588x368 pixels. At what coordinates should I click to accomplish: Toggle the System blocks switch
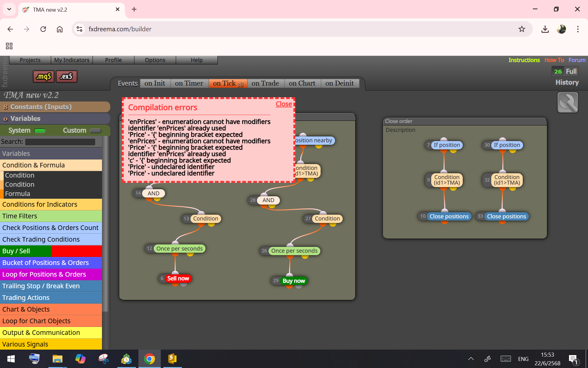click(x=40, y=131)
